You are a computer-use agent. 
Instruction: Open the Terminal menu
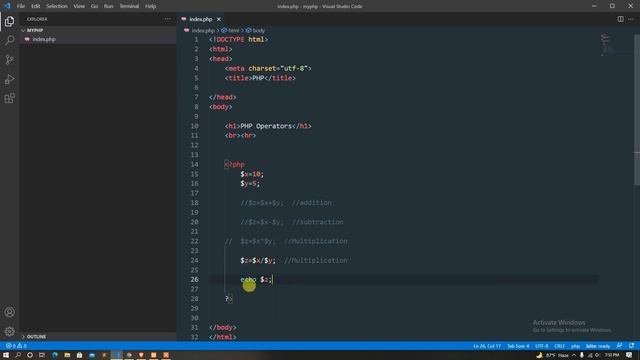[x=129, y=6]
